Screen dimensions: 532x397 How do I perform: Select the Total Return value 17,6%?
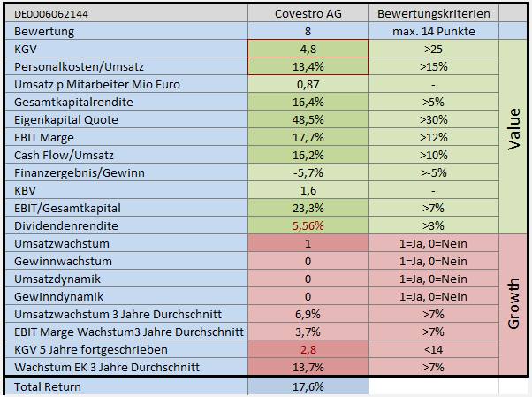click(308, 386)
